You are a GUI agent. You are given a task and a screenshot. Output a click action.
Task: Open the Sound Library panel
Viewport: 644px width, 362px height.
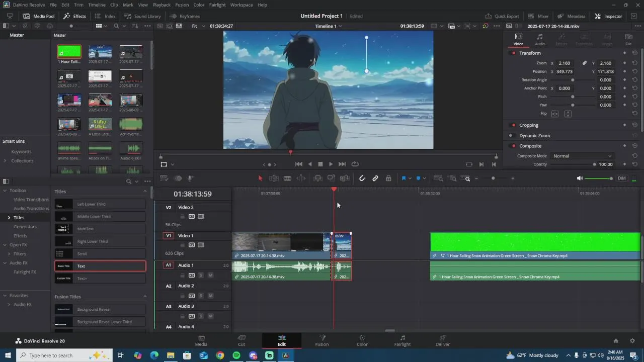pyautogui.click(x=142, y=16)
